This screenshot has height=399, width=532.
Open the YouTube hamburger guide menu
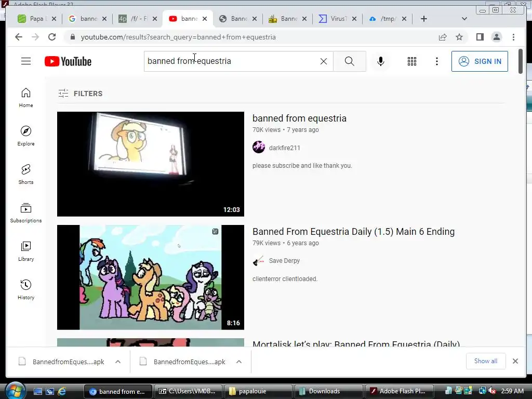(26, 61)
